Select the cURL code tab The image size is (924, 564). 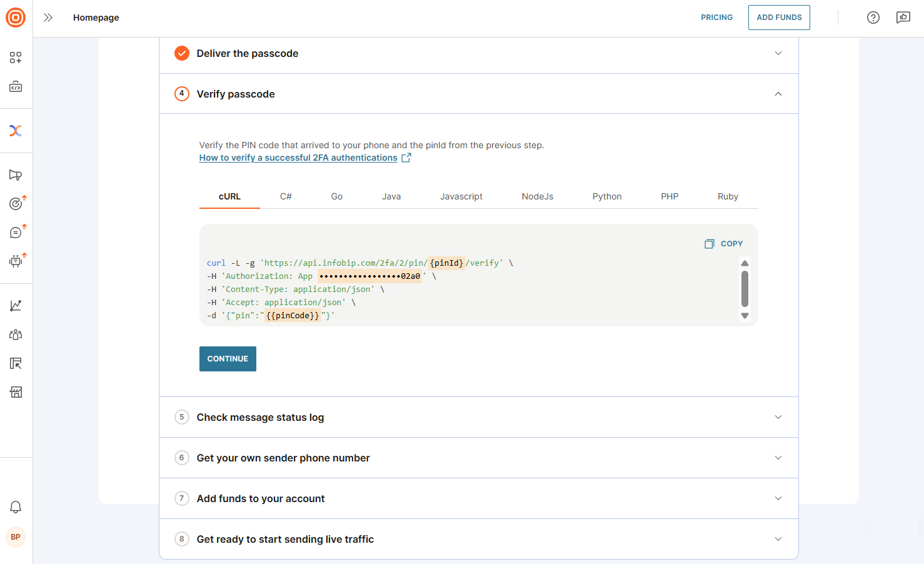coord(229,196)
